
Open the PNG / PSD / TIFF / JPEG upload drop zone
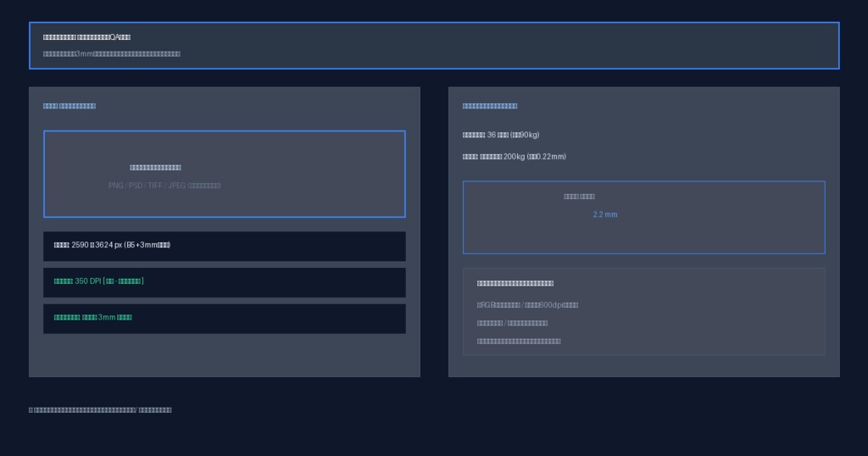pyautogui.click(x=224, y=175)
